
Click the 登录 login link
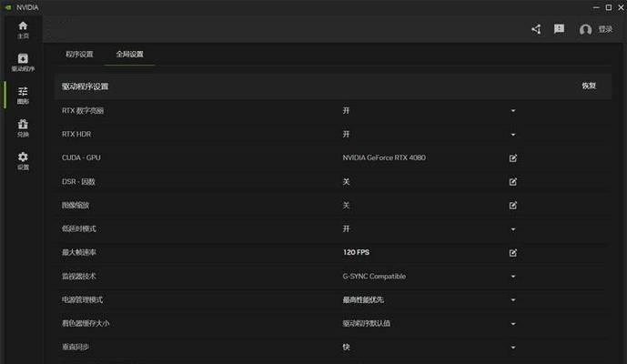(x=605, y=29)
